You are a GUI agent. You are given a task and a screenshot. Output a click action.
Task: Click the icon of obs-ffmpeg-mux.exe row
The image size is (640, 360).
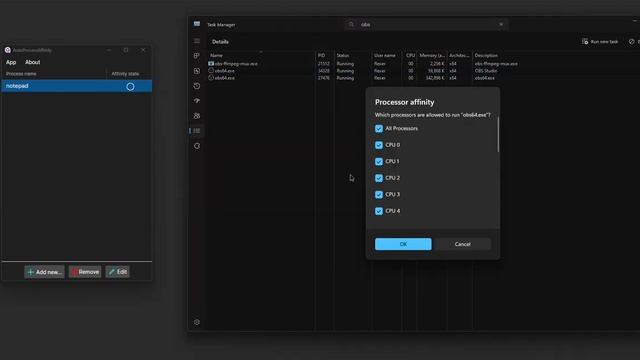pos(211,64)
